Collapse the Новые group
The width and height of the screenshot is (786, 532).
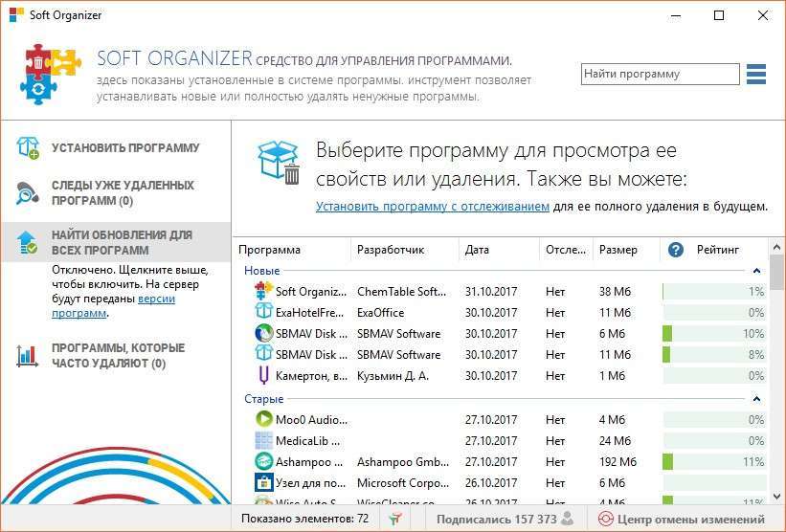[756, 271]
